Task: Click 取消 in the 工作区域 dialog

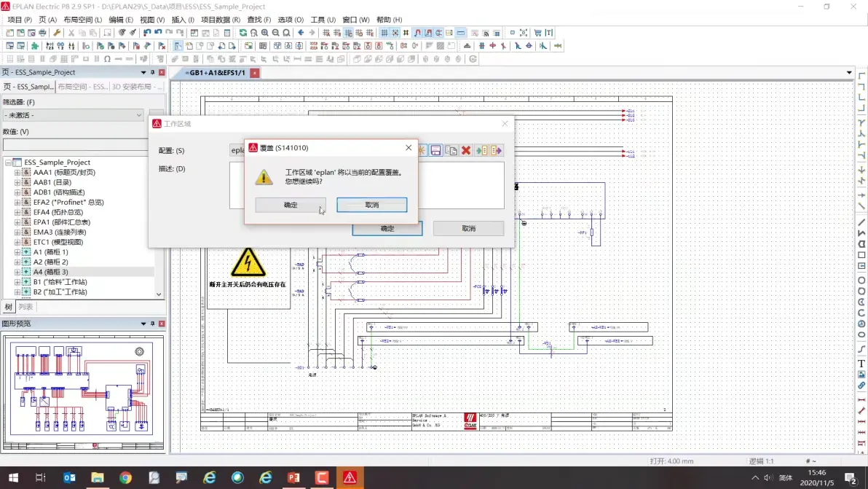Action: [468, 228]
